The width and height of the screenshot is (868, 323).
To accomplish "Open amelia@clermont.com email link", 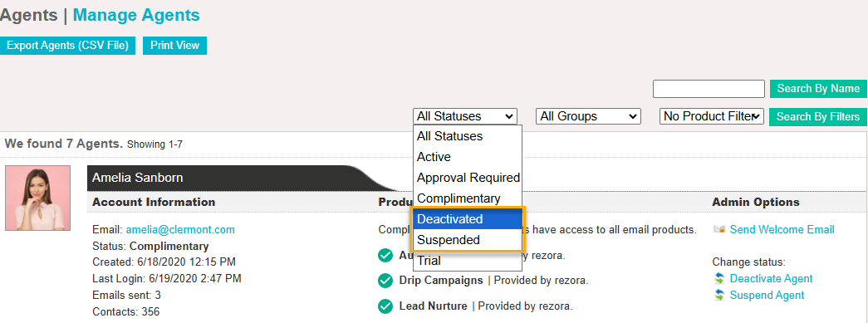I will click(180, 229).
